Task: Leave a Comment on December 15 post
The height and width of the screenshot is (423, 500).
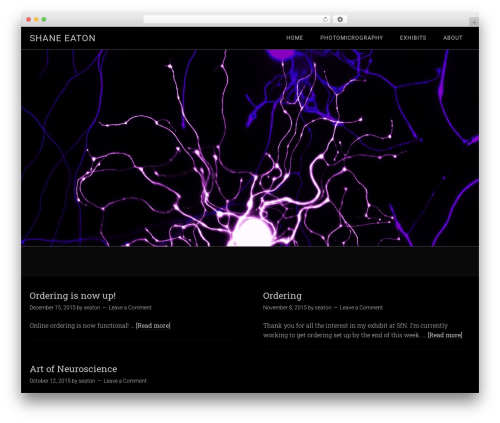Action: pos(130,308)
